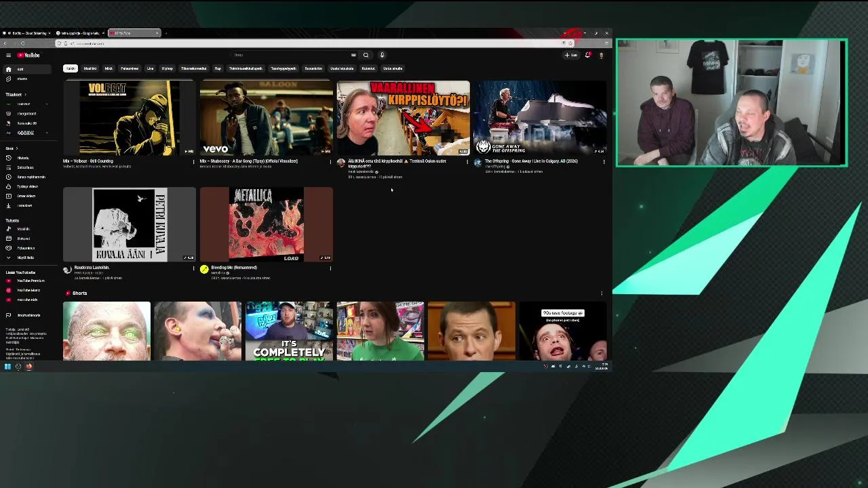The height and width of the screenshot is (488, 868).
Task: Open the taskbar clock
Action: pyautogui.click(x=602, y=367)
